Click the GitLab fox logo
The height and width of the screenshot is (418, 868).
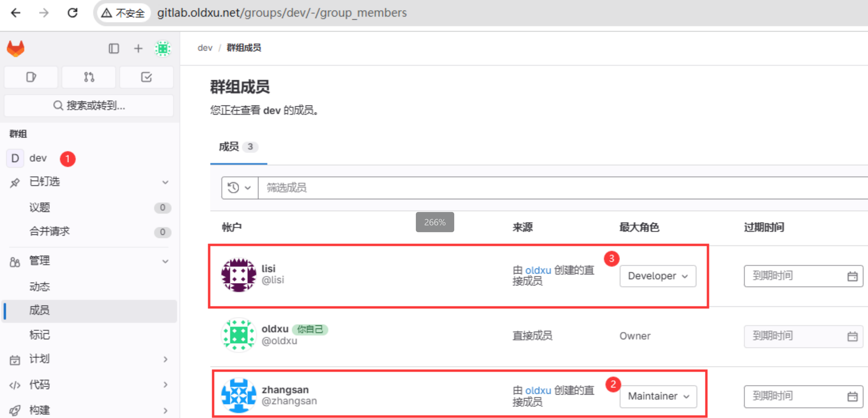pos(16,49)
